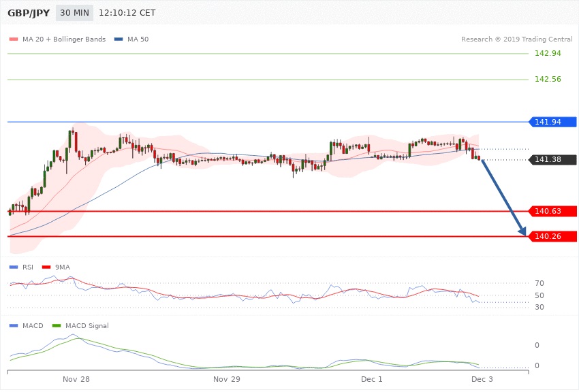
Task: Click the MA 20 + Bollinger Bands legend marker
Action: coord(14,39)
